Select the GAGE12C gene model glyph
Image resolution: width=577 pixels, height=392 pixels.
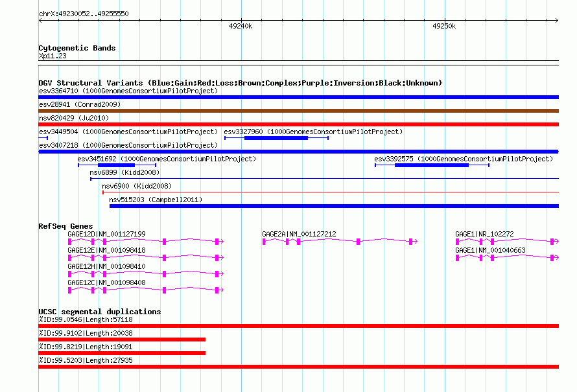pos(146,290)
